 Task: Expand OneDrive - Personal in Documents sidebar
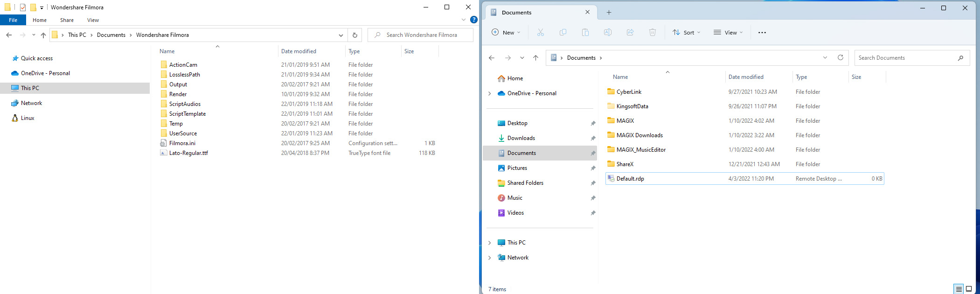tap(489, 93)
